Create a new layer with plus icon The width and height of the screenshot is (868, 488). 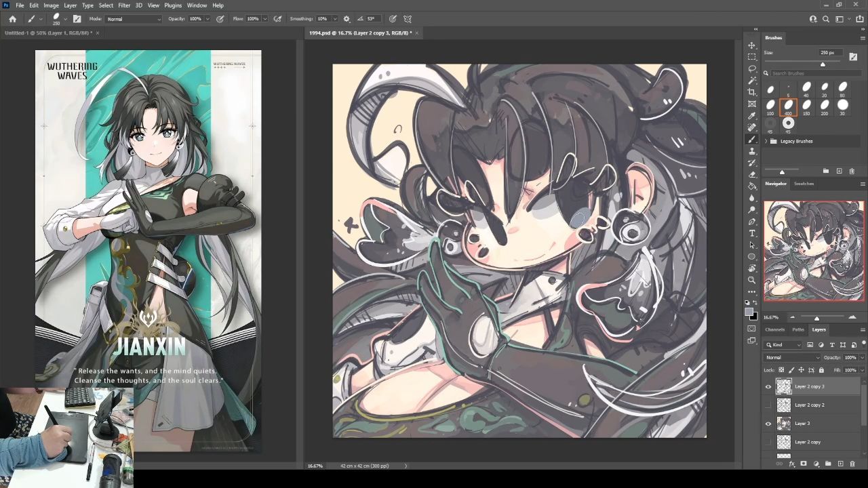tap(840, 464)
